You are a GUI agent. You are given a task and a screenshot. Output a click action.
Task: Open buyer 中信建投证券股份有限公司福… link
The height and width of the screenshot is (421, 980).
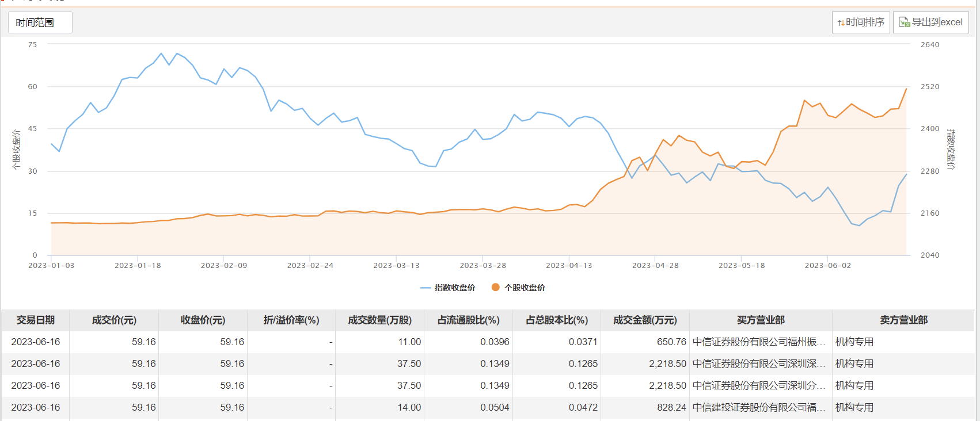coord(758,408)
